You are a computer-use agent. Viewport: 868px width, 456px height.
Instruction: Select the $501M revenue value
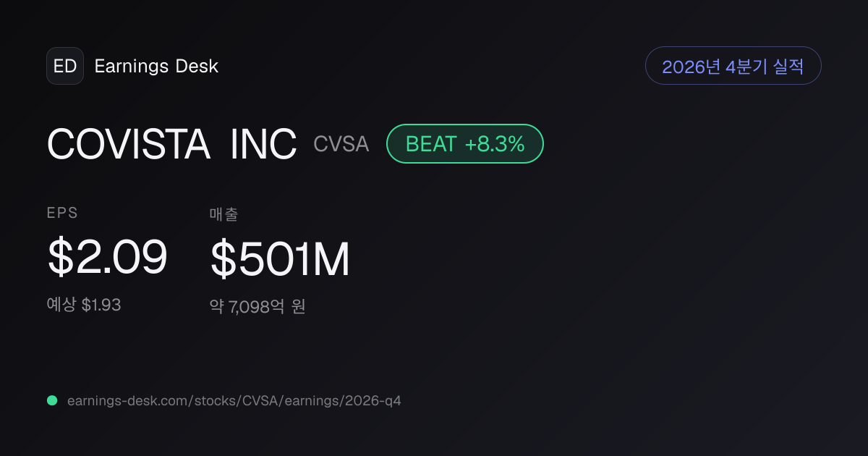coord(280,259)
